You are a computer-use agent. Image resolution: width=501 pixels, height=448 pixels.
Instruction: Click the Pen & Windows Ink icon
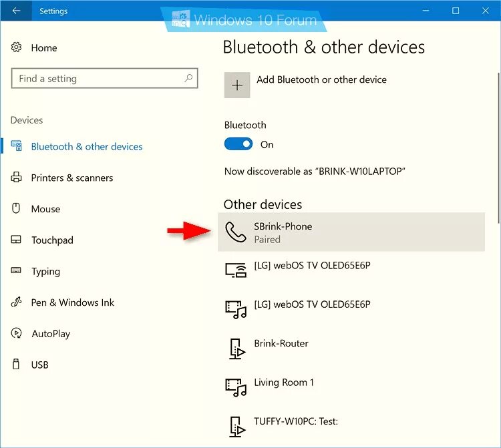[x=16, y=302]
